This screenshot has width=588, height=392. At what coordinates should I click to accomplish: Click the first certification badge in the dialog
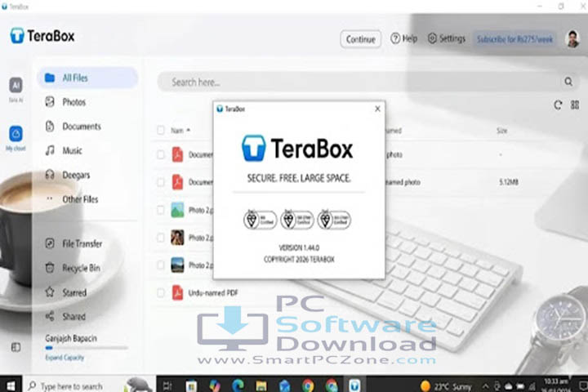[x=261, y=220]
